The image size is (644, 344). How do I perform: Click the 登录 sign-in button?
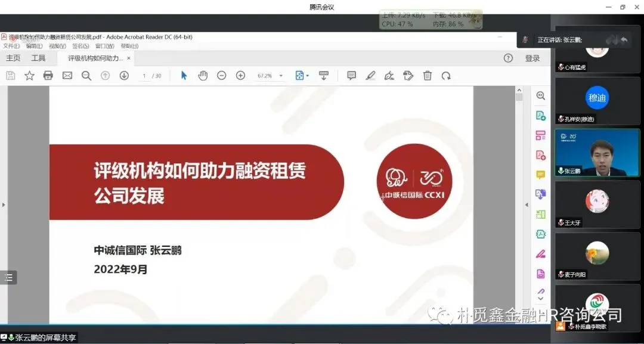coord(532,58)
